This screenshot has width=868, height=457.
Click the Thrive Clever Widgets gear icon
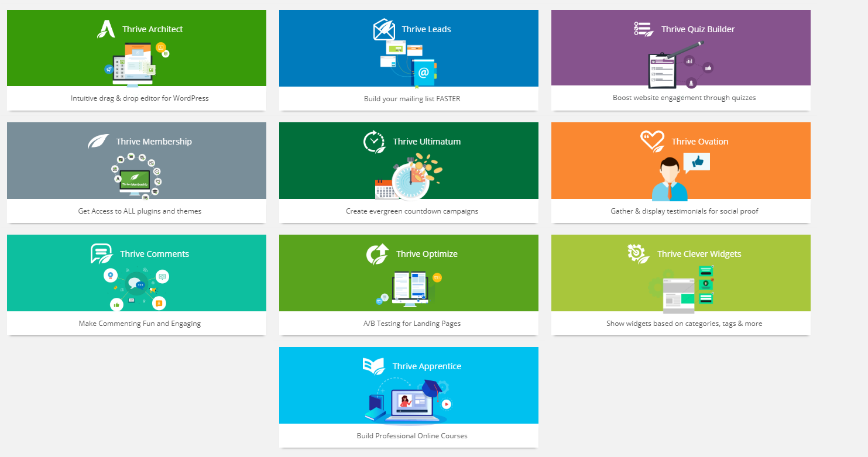coord(639,254)
